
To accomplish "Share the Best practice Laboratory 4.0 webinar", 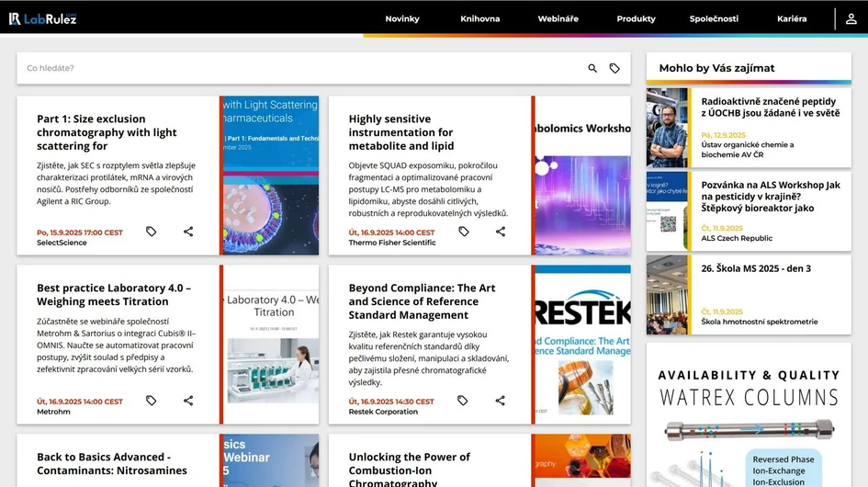I will (x=188, y=401).
